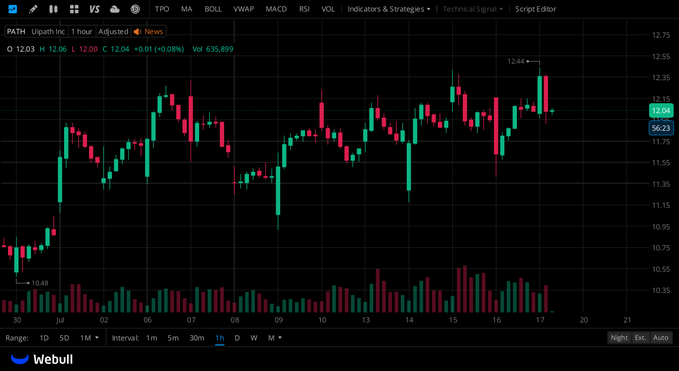Click the 1 hour interval label
Viewport: 679px width, 371px height.
[82, 32]
